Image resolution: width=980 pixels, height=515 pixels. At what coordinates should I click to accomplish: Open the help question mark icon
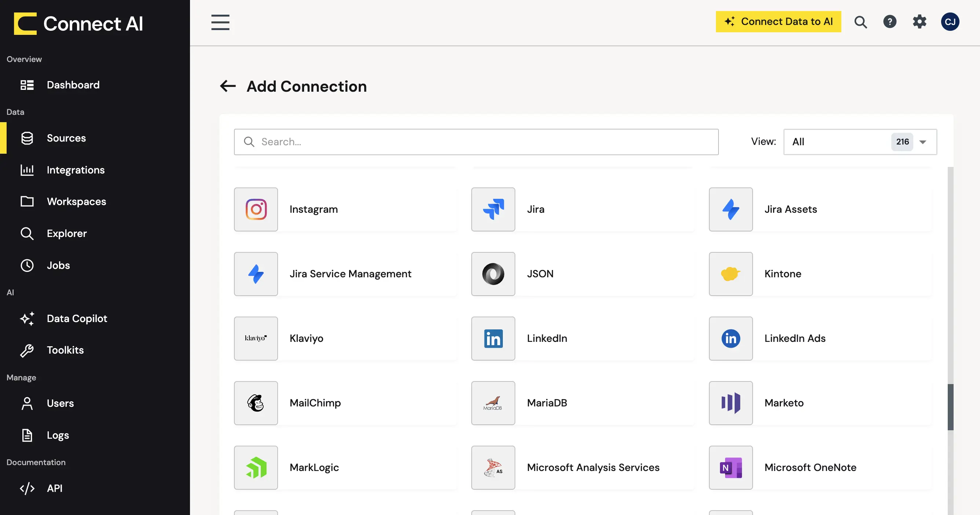click(890, 22)
